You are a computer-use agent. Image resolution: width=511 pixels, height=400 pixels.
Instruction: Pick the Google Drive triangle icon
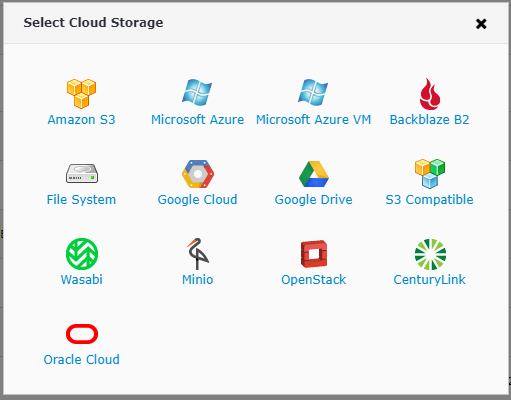[314, 174]
